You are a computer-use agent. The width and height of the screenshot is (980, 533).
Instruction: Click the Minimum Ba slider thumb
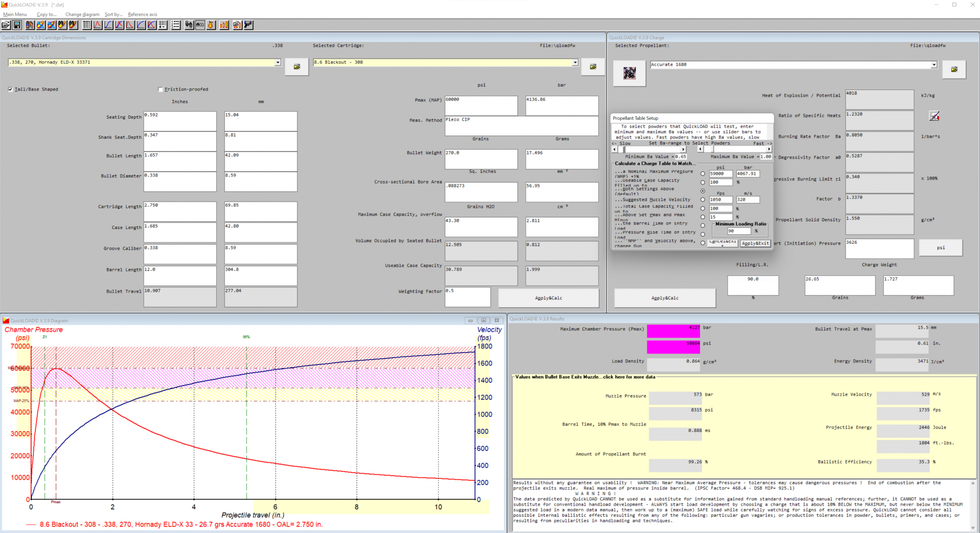click(624, 149)
